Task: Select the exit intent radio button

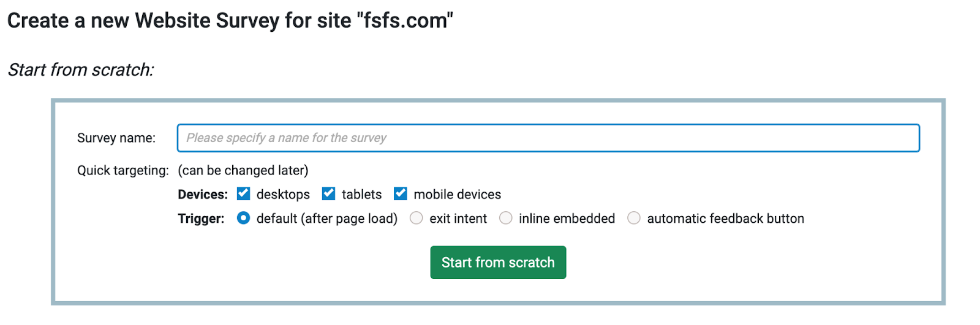Action: (417, 219)
